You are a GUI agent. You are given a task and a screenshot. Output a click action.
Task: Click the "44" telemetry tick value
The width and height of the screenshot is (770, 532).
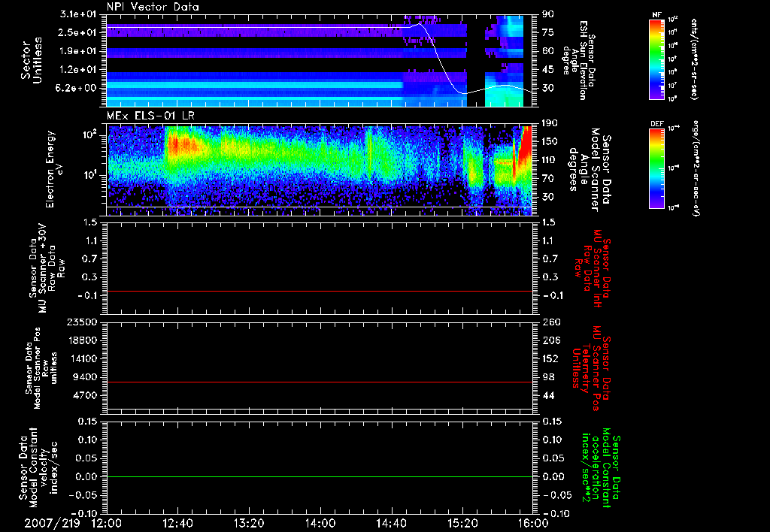(x=547, y=395)
